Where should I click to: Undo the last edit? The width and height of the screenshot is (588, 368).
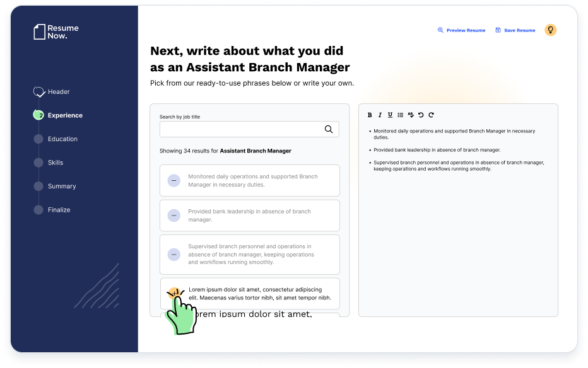click(x=421, y=115)
